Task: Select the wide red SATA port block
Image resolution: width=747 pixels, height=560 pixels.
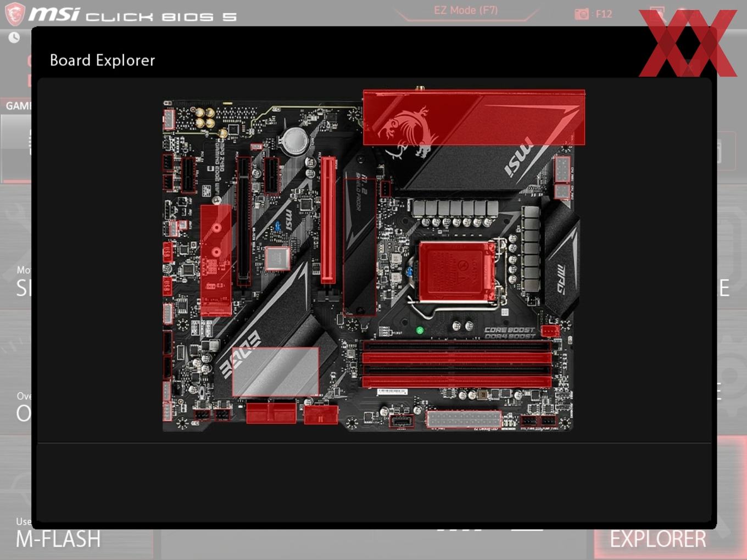Action: click(x=271, y=412)
